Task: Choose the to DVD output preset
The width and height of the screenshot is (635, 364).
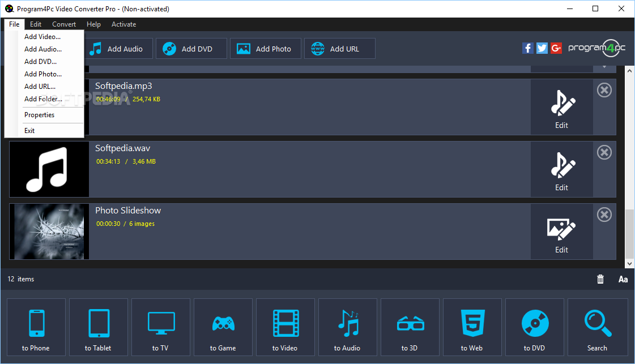Action: tap(535, 327)
